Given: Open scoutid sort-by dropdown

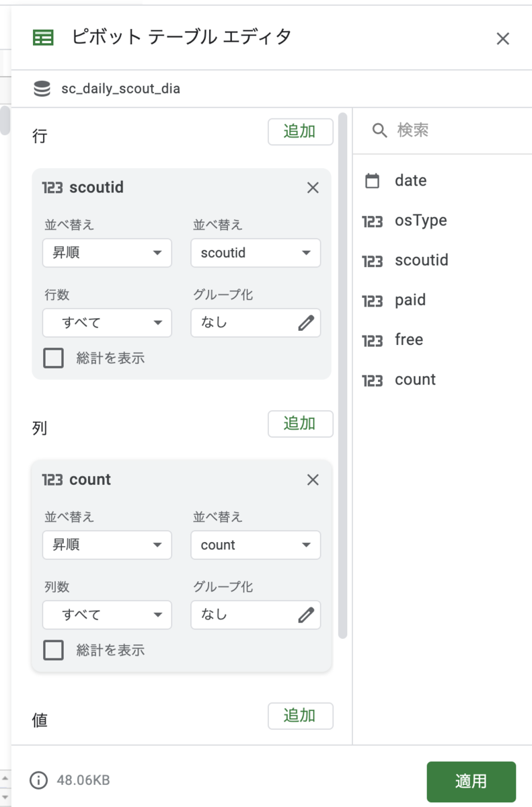Looking at the screenshot, I should [256, 253].
